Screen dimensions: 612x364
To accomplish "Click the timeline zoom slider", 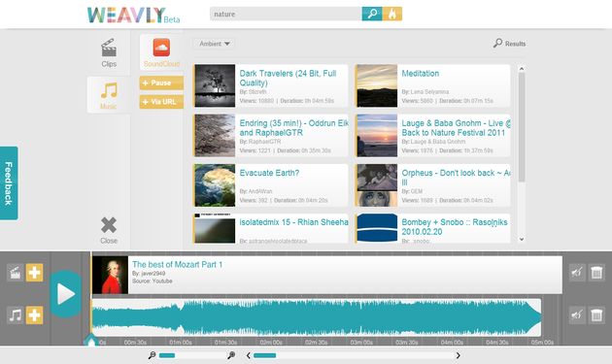I will (x=167, y=355).
